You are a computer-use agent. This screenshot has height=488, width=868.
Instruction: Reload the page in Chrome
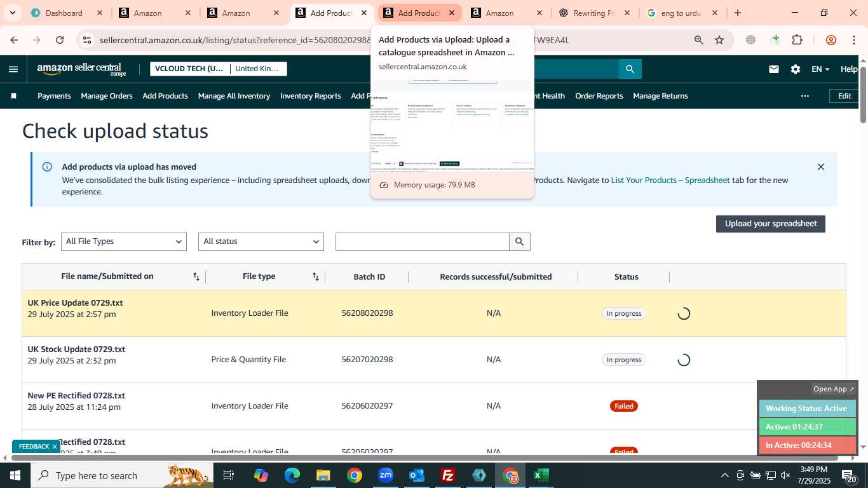tap(60, 40)
